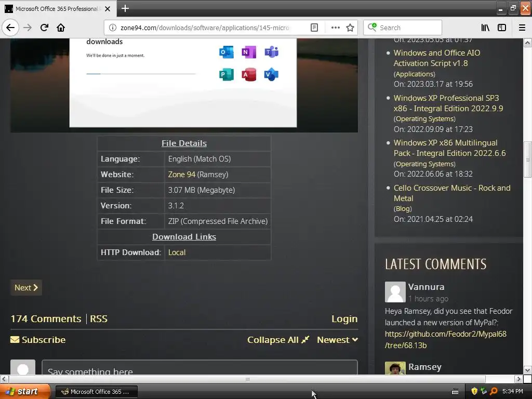Image resolution: width=532 pixels, height=399 pixels.
Task: Click the Publisher icon in screenshot image
Action: point(227,75)
